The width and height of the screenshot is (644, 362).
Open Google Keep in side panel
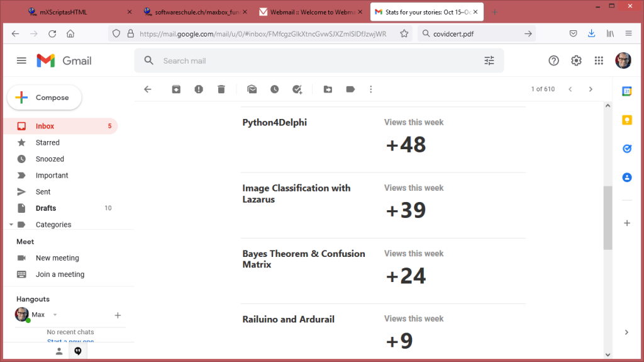(x=627, y=120)
